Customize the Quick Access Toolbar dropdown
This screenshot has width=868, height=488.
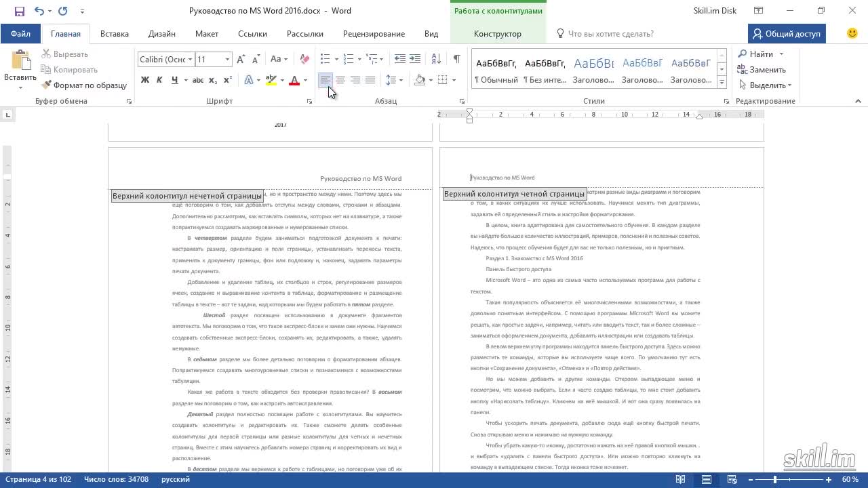point(82,12)
